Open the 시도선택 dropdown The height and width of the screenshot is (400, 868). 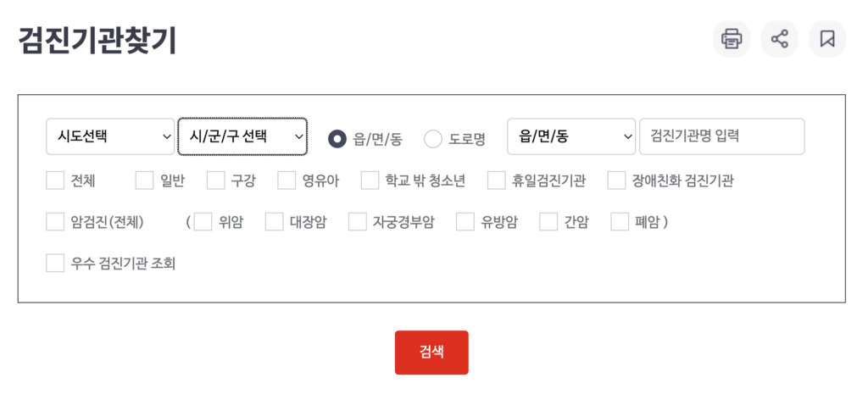click(110, 136)
